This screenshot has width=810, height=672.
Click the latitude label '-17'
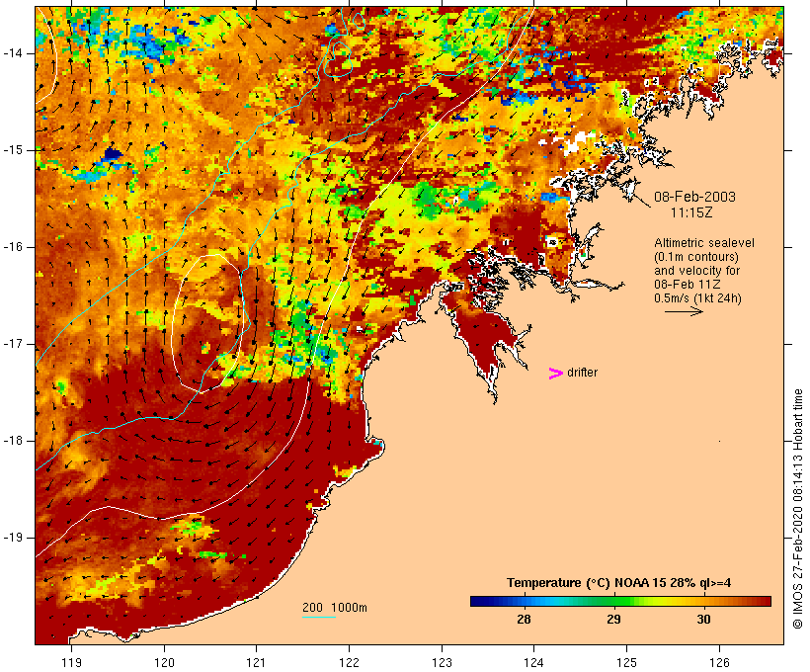click(x=13, y=344)
